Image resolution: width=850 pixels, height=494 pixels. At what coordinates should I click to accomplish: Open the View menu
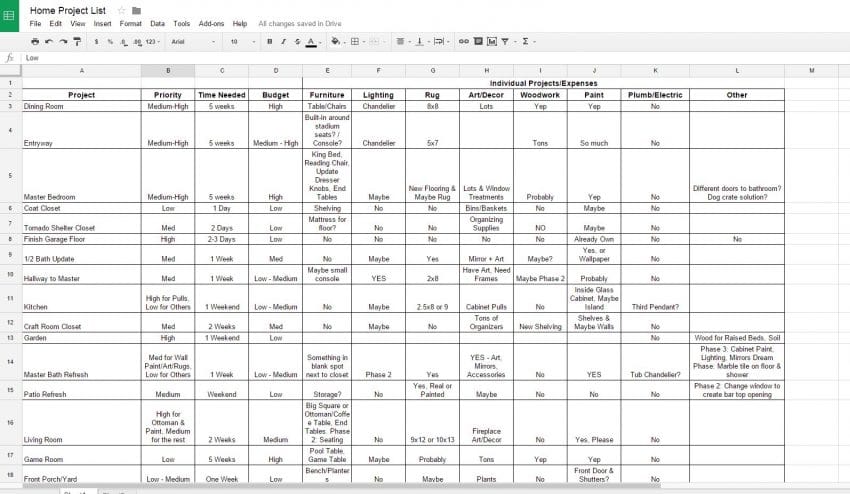click(x=78, y=24)
